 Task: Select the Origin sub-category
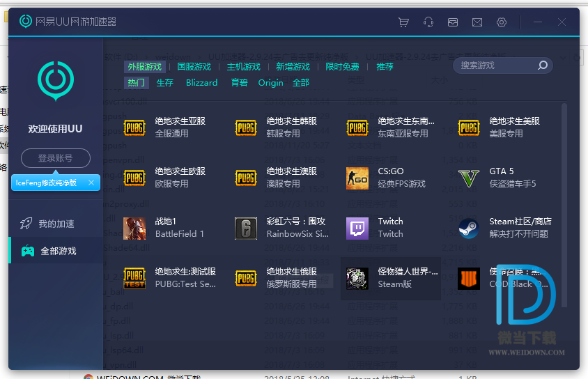[x=270, y=82]
